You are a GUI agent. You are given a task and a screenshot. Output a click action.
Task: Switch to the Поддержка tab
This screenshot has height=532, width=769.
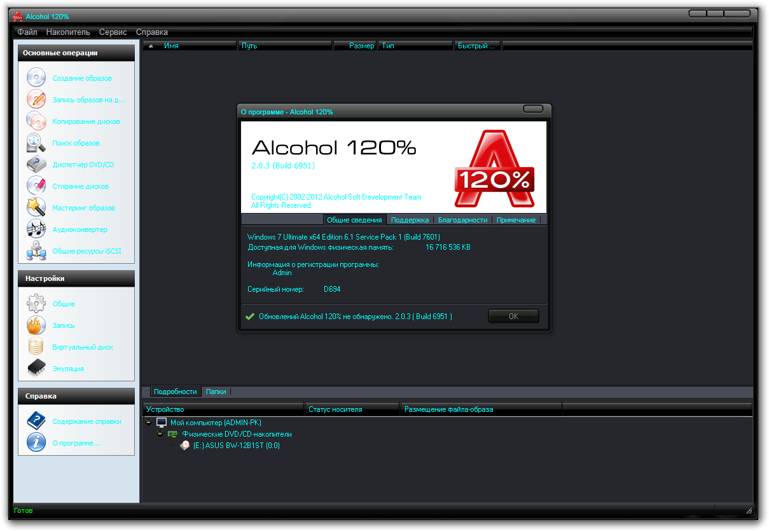pyautogui.click(x=410, y=220)
